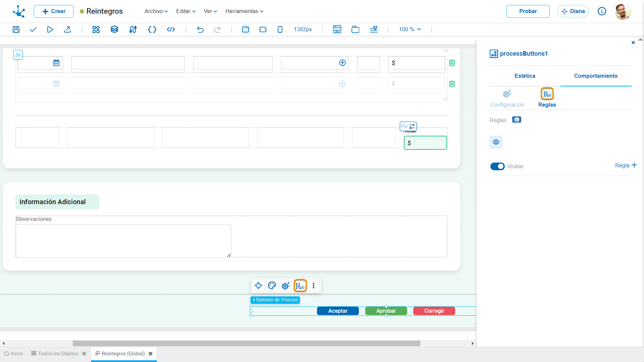Open the Archivo menu
644x362 pixels.
(x=156, y=11)
